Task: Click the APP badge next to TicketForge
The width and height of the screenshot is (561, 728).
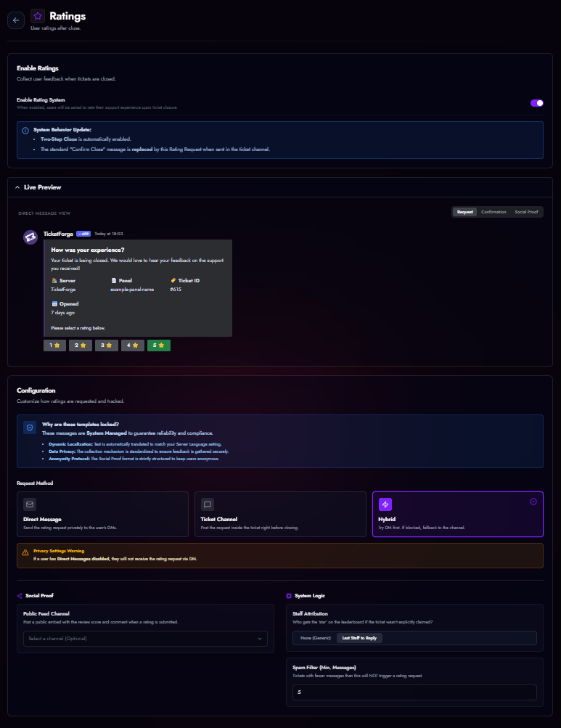Action: [x=83, y=234]
